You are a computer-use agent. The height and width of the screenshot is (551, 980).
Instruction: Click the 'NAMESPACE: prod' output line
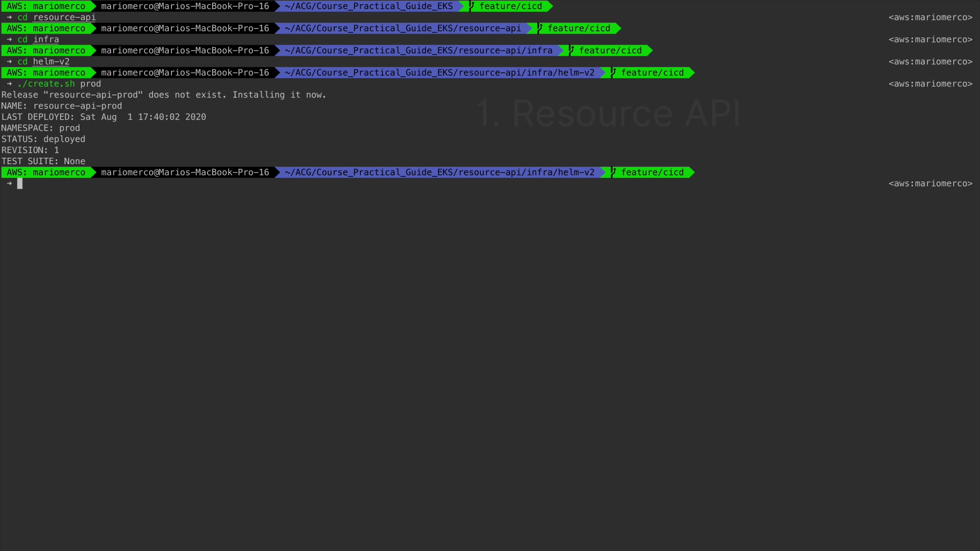41,128
